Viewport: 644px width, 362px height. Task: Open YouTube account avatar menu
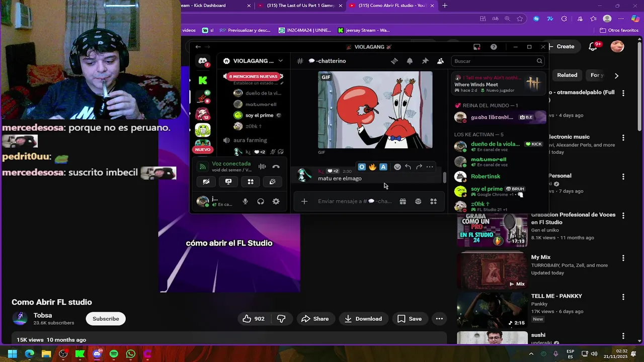pos(617,46)
